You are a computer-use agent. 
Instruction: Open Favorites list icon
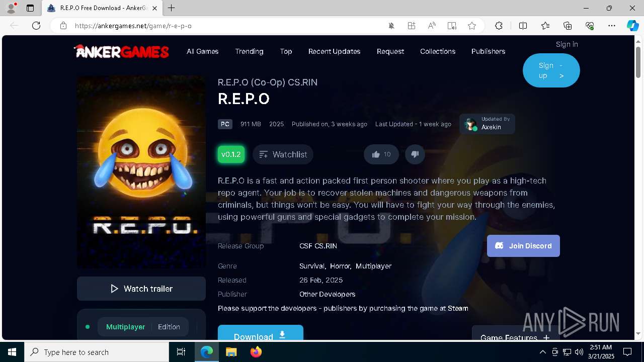click(545, 26)
